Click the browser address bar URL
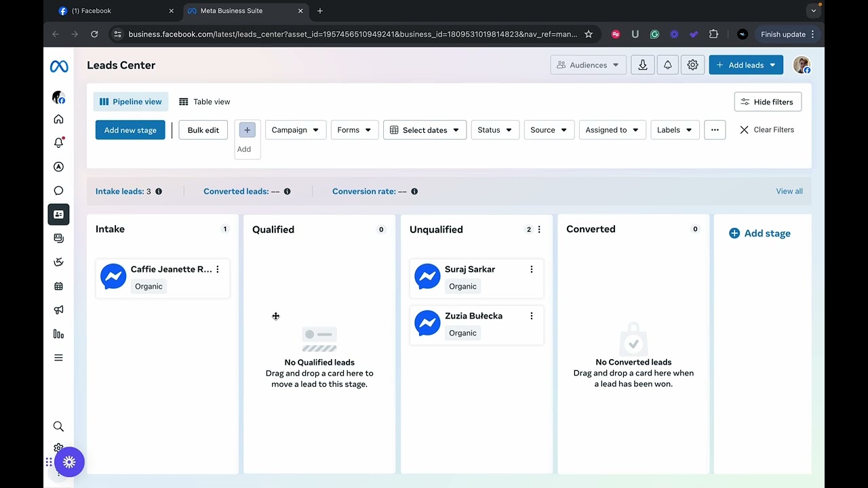This screenshot has width=868, height=488. click(x=353, y=34)
